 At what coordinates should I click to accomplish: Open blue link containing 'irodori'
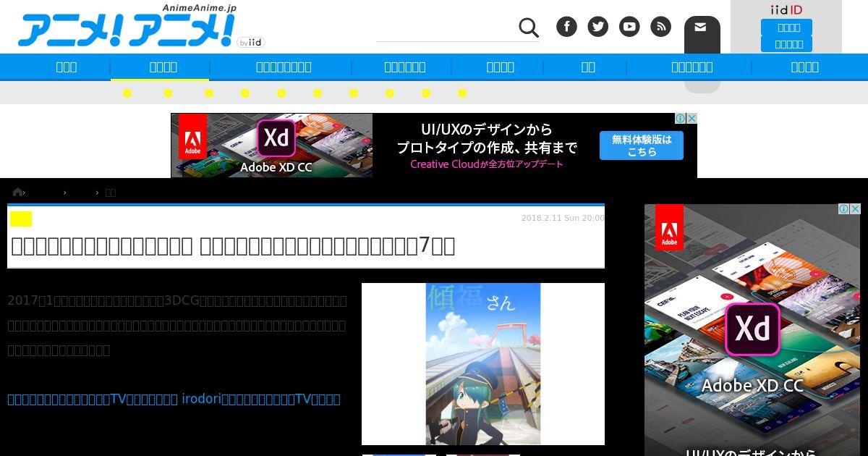(174, 399)
